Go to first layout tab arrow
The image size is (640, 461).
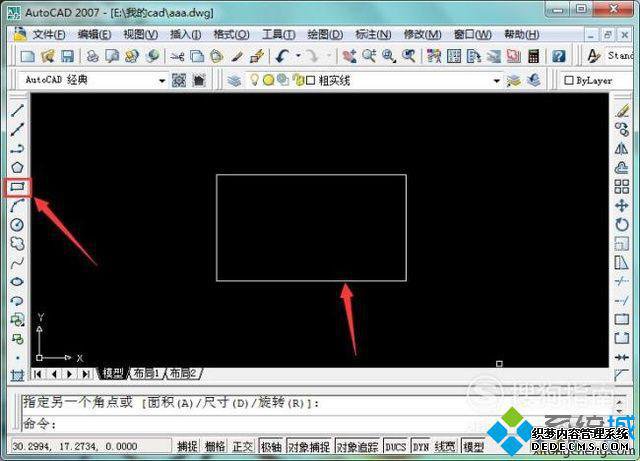(x=38, y=374)
